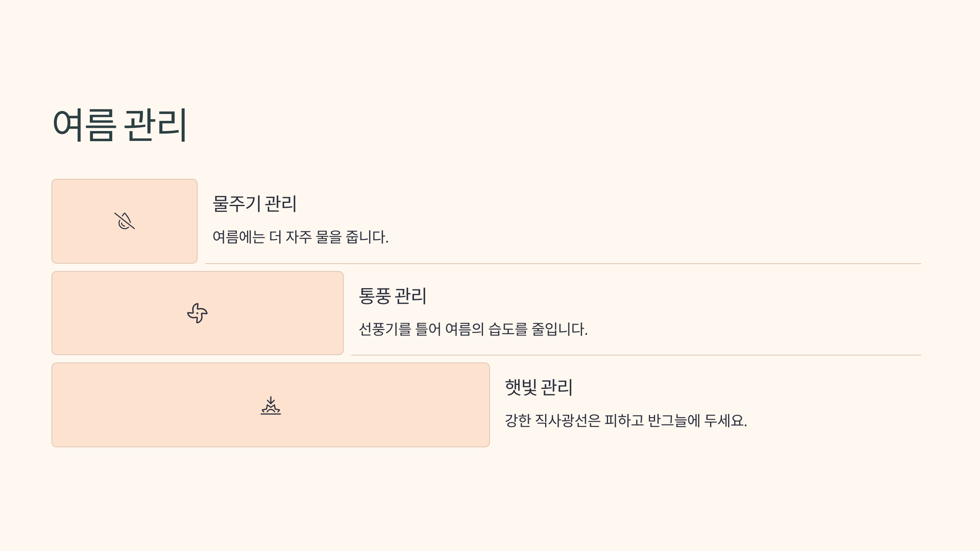Select the 물주기 관리 heading

[254, 204]
